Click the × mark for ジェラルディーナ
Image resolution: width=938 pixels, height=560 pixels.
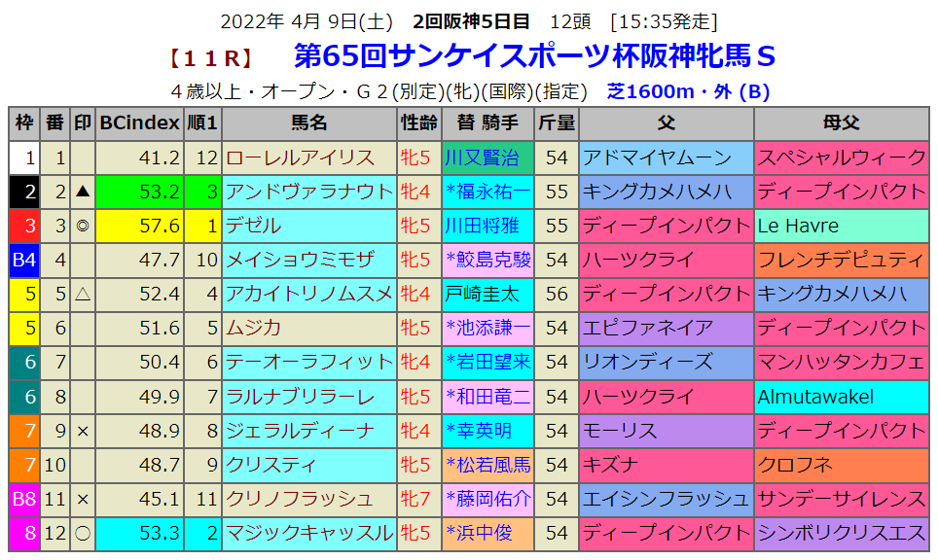(83, 430)
